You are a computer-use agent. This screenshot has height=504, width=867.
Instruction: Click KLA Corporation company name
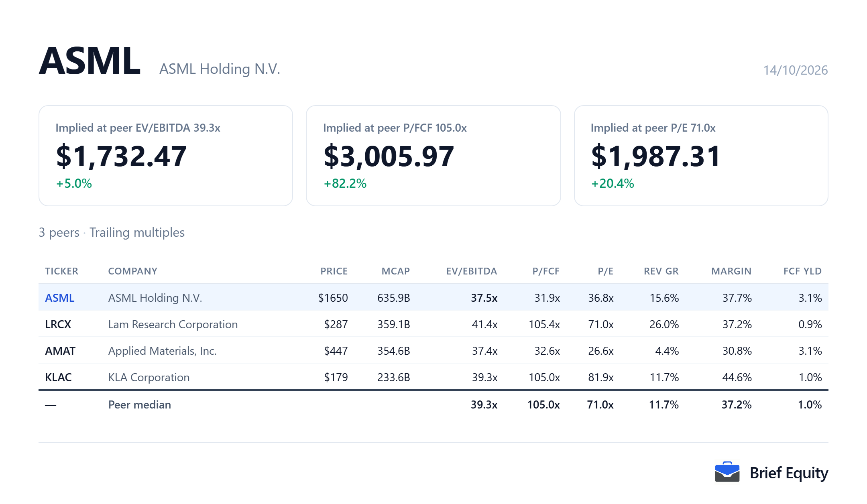coord(149,377)
